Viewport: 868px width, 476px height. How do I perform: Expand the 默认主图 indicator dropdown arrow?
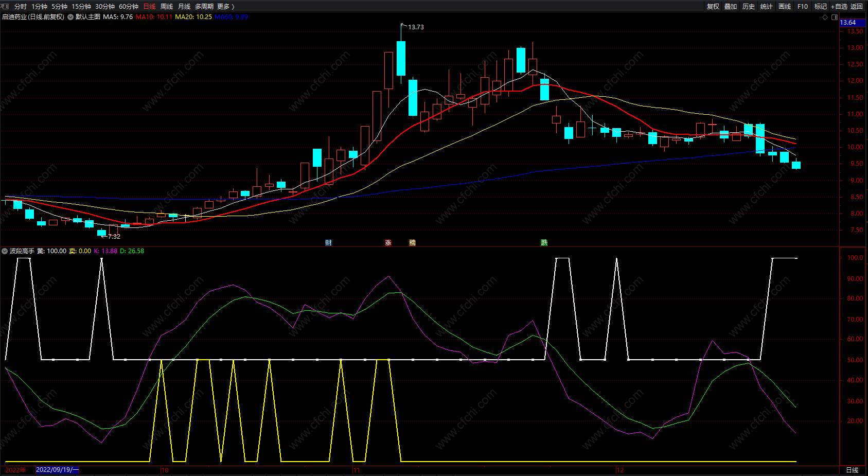[x=70, y=17]
